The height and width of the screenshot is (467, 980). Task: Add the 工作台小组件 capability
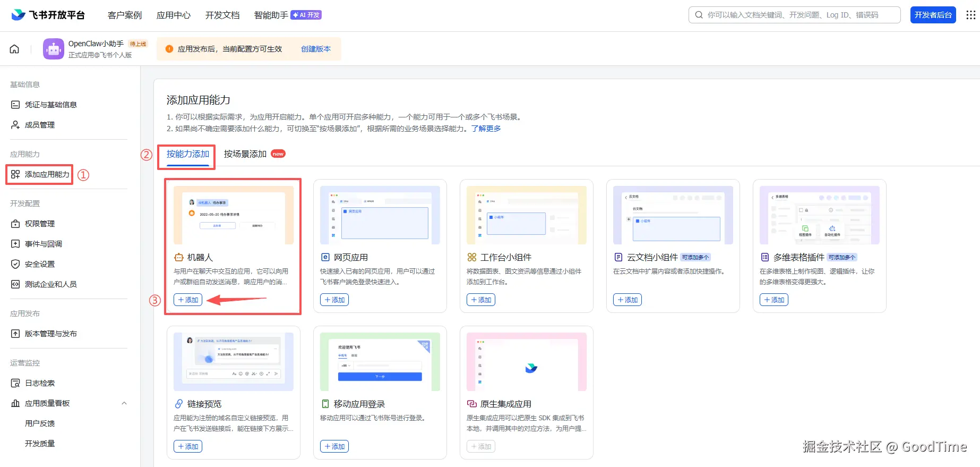pos(481,300)
